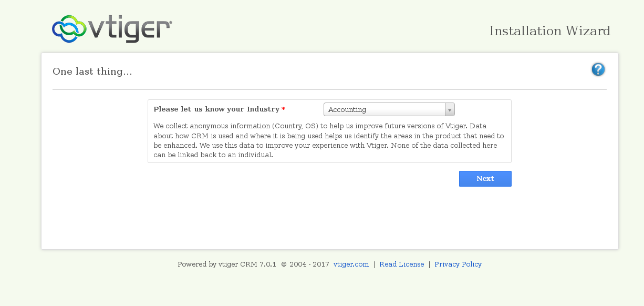The width and height of the screenshot is (644, 306).
Task: Click the cloud emblem in the vtiger logo
Action: [69, 29]
